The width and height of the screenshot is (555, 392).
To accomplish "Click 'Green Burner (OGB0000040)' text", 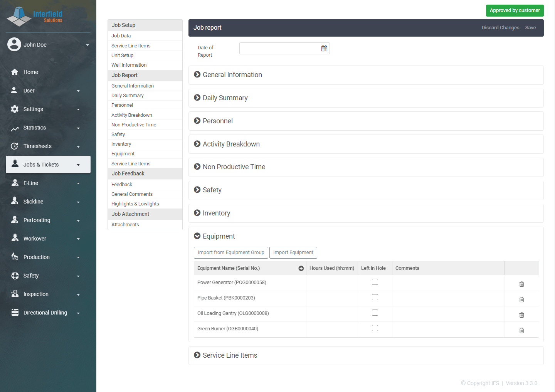I will (x=228, y=329).
